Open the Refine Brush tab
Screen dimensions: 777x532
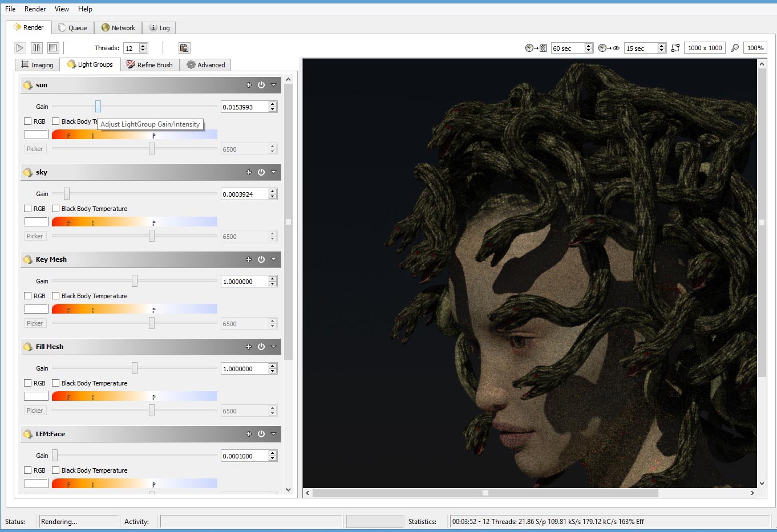click(x=150, y=65)
